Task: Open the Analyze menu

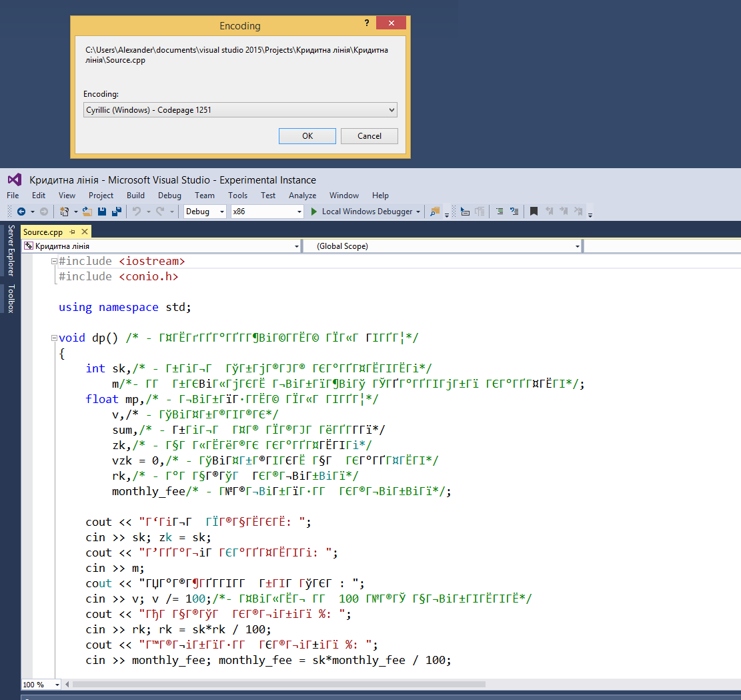Action: [302, 196]
